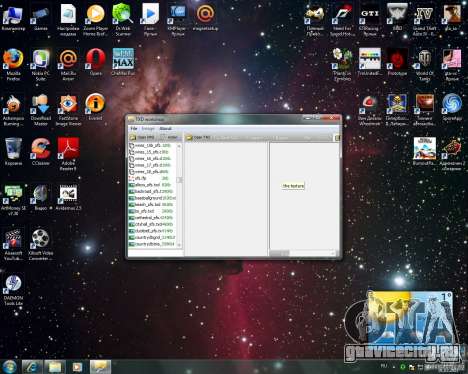This screenshot has height=374, width=468.
Task: Launch the Opera browser shortcut
Action: pyautogui.click(x=96, y=62)
